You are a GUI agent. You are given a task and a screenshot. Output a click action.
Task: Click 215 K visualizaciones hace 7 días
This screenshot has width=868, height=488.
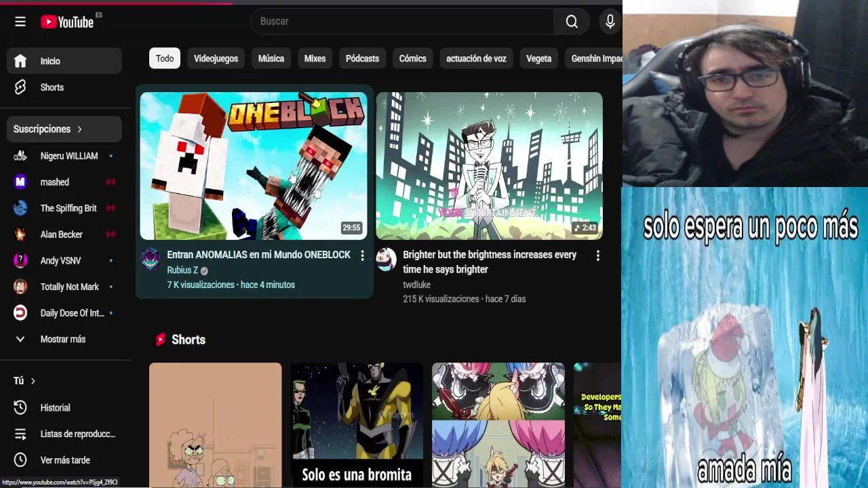pos(465,299)
